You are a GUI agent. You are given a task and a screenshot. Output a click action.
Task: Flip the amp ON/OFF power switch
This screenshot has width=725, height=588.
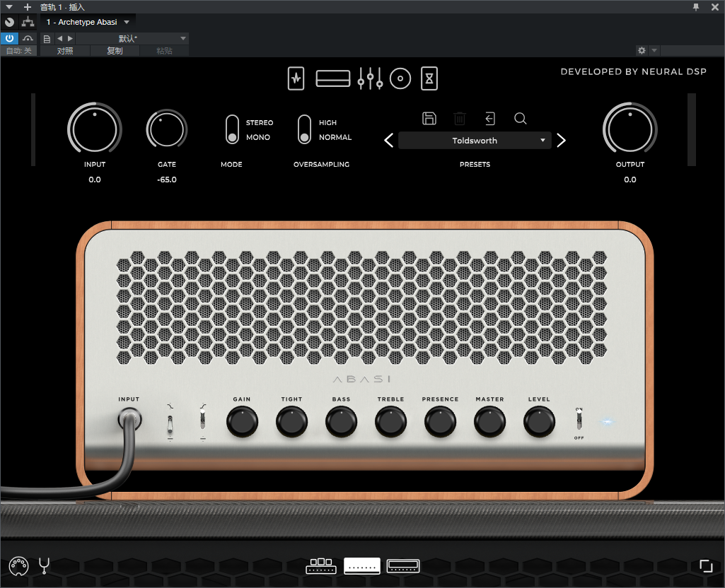pyautogui.click(x=579, y=421)
